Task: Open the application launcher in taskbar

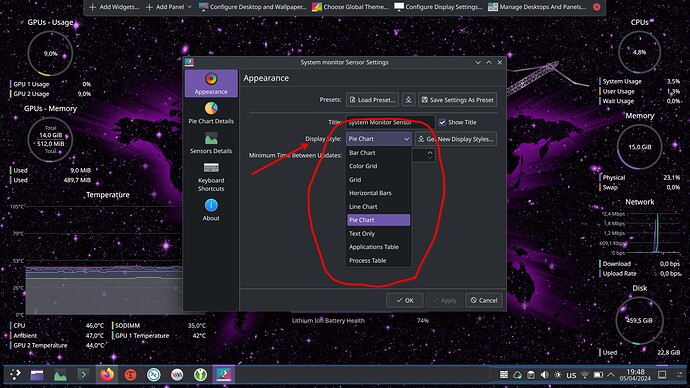Action: click(x=15, y=374)
